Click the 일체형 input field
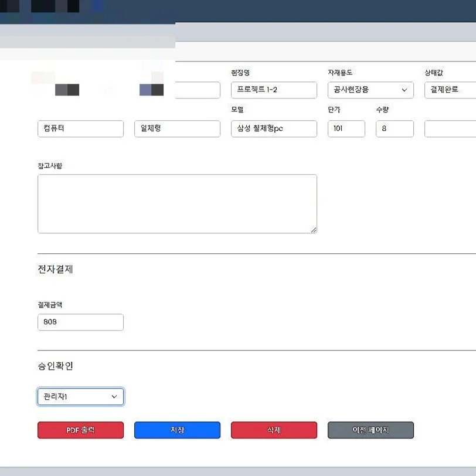The height and width of the screenshot is (476, 476). [177, 128]
